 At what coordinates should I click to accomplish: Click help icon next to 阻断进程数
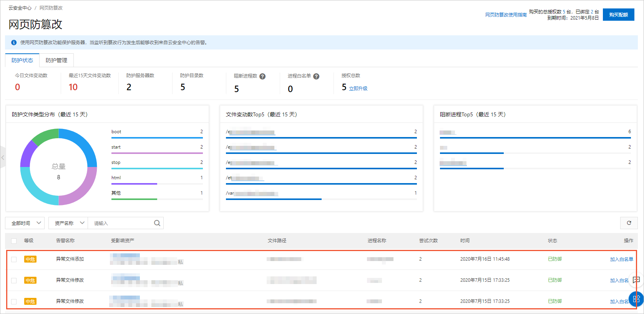262,76
